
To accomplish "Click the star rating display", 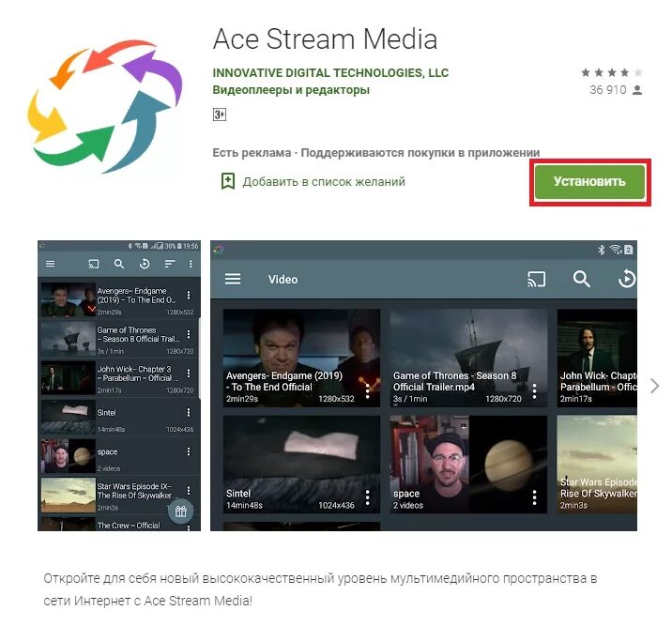I will click(612, 72).
